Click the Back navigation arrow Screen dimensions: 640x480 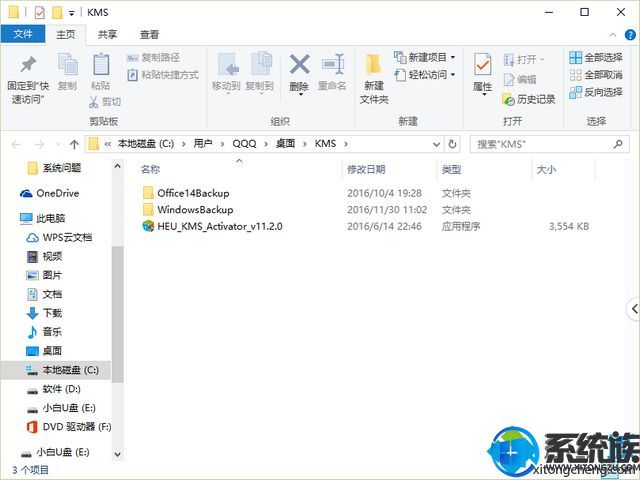coord(16,144)
